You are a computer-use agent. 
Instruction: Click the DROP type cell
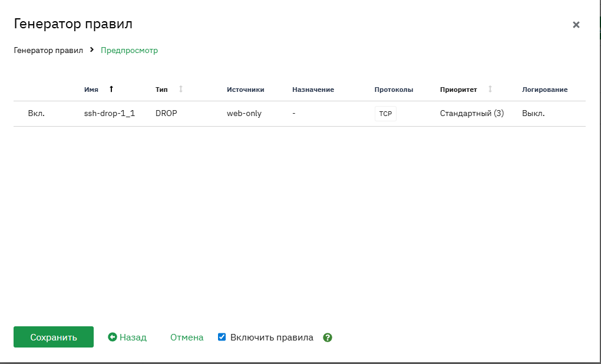(166, 114)
